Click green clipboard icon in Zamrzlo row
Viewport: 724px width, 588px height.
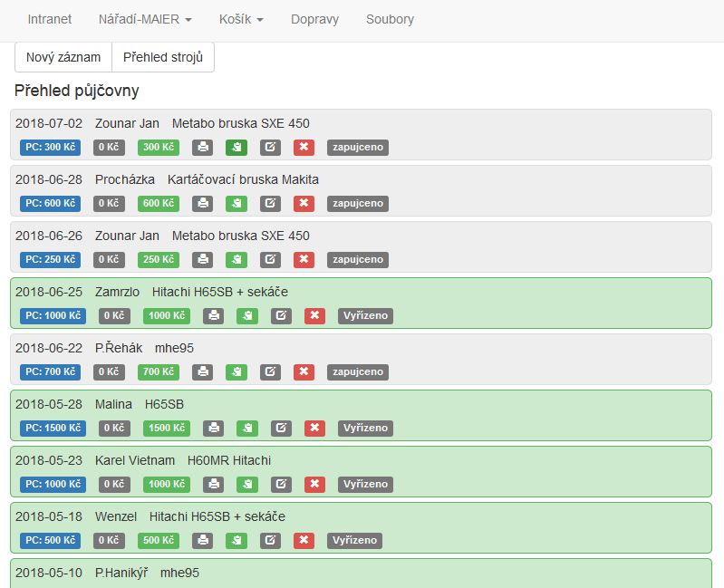coord(247,316)
